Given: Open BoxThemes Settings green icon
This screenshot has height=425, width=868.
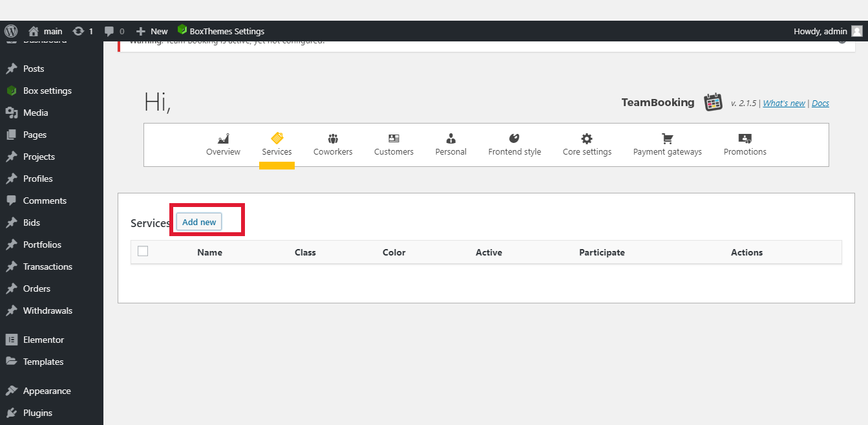Looking at the screenshot, I should pyautogui.click(x=182, y=30).
